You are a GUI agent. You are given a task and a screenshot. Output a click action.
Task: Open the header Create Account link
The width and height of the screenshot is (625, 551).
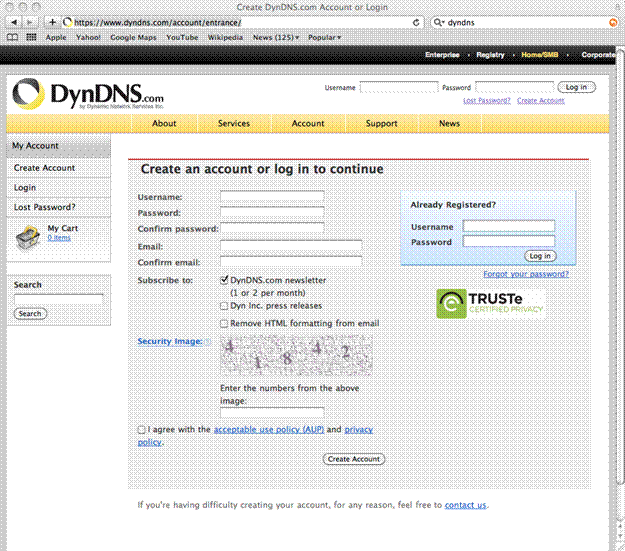541,100
